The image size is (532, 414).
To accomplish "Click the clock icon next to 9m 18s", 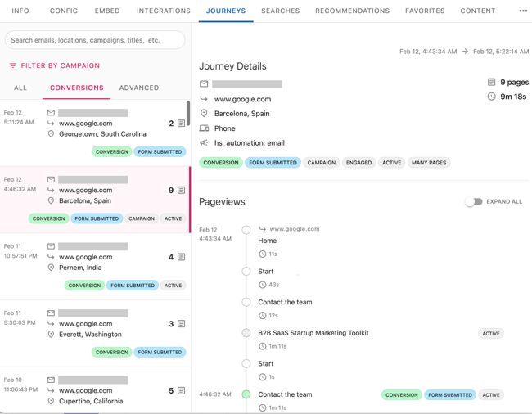I will click(491, 97).
